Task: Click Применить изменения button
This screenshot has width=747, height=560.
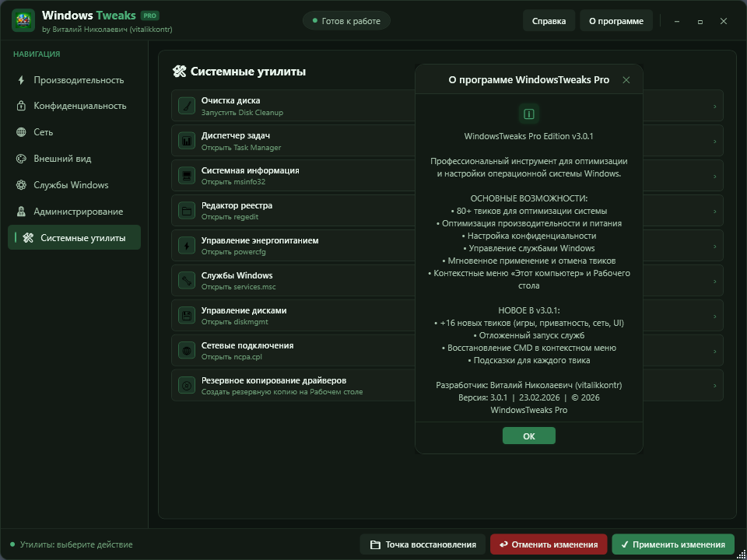Action: click(x=673, y=544)
